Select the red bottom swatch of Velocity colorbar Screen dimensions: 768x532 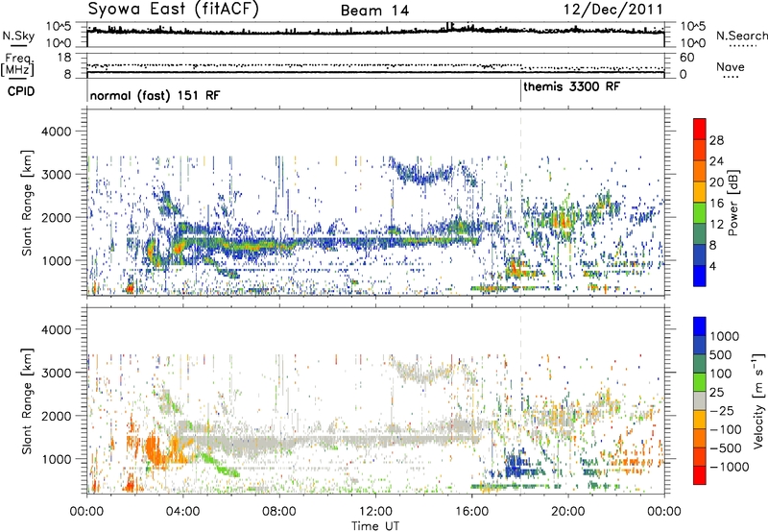coord(700,475)
